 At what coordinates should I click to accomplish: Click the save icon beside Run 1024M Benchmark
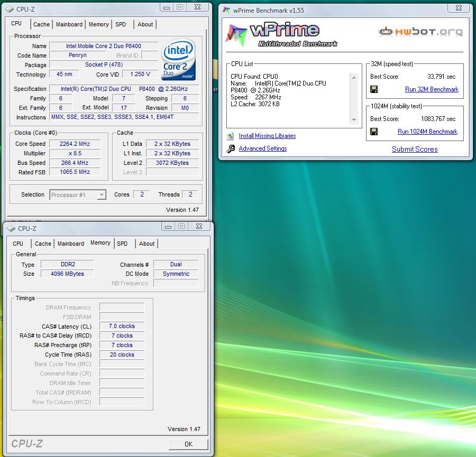[x=374, y=132]
